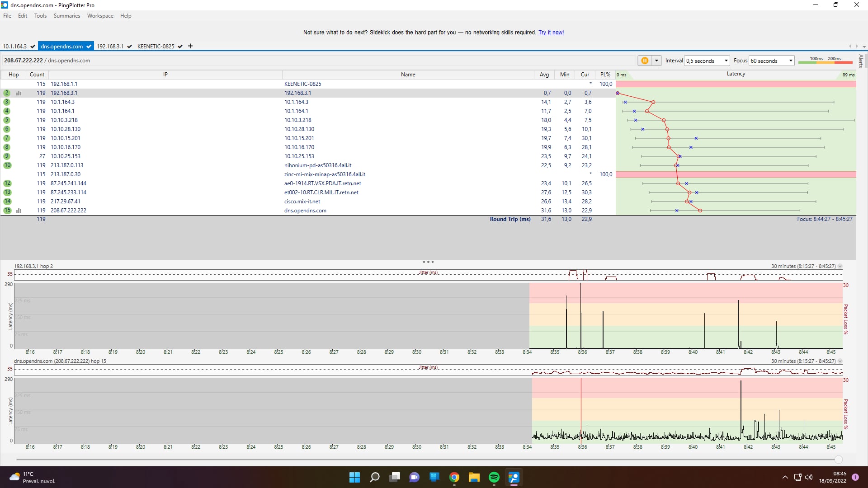Select hop 7 green number badge
868x488 pixels.
tap(7, 138)
